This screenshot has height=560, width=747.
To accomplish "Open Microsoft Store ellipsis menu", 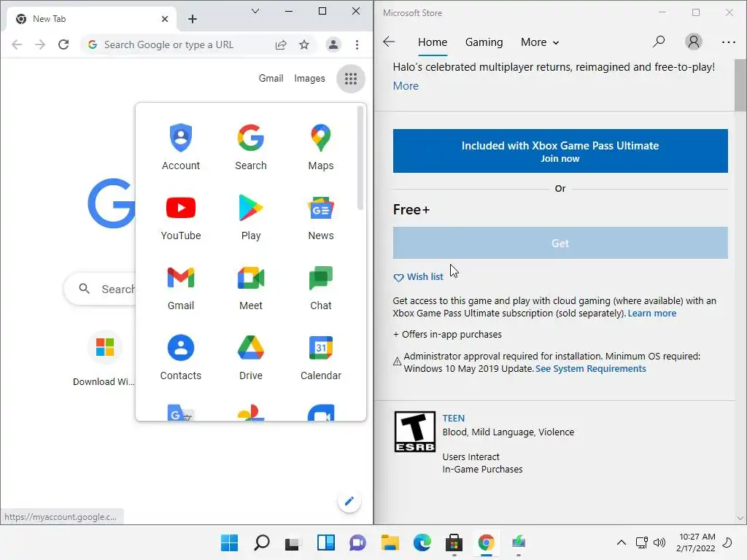I will 729,42.
